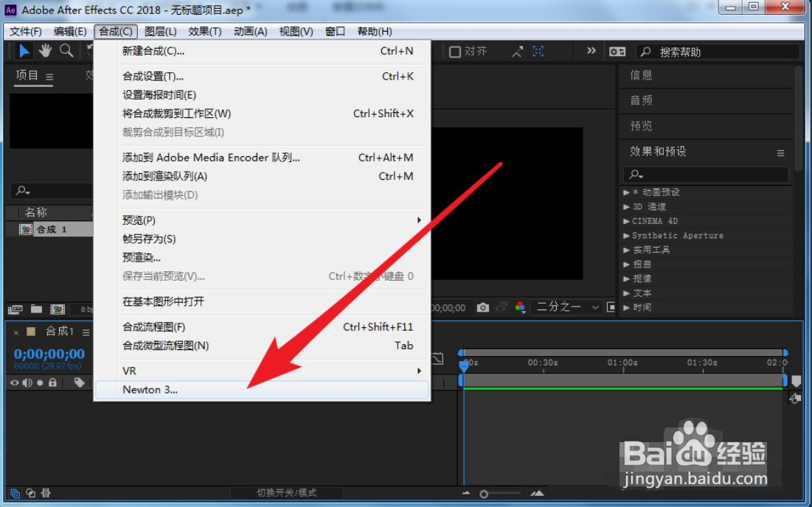
Task: Toggle the Transfer Controls pane button
Action: pyautogui.click(x=30, y=493)
